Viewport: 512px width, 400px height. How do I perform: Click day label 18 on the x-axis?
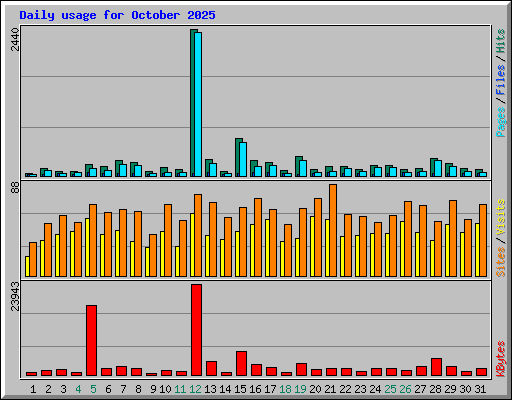tap(285, 389)
